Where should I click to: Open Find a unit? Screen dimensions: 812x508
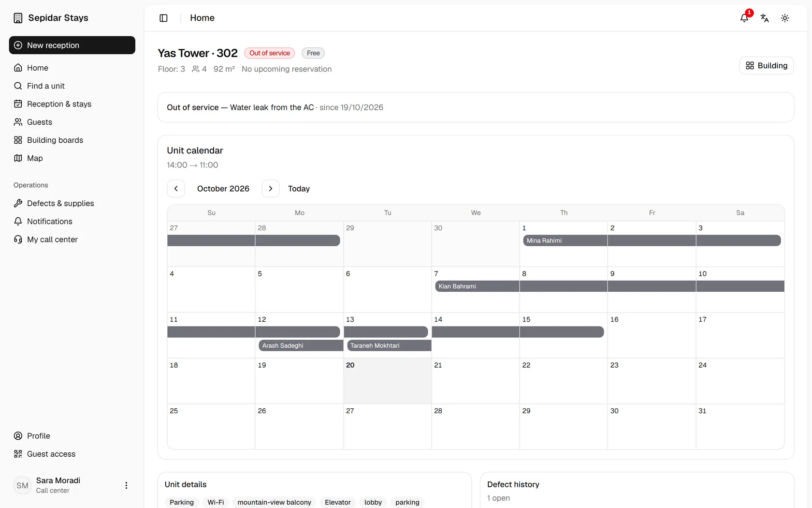pyautogui.click(x=72, y=86)
